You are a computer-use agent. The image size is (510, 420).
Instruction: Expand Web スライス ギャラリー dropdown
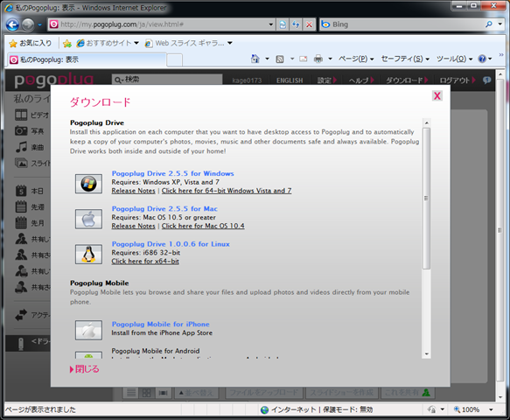[230, 43]
